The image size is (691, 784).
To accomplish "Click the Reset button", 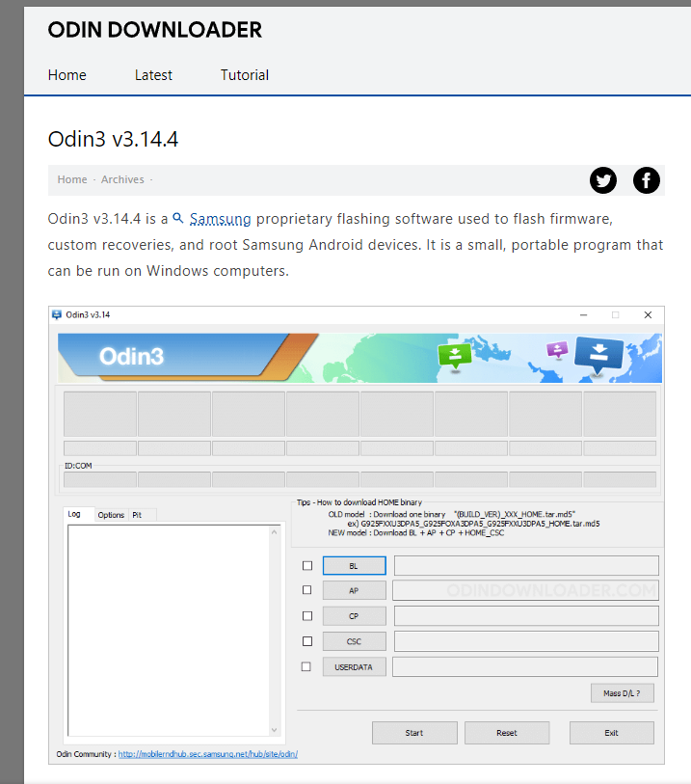I will click(507, 733).
